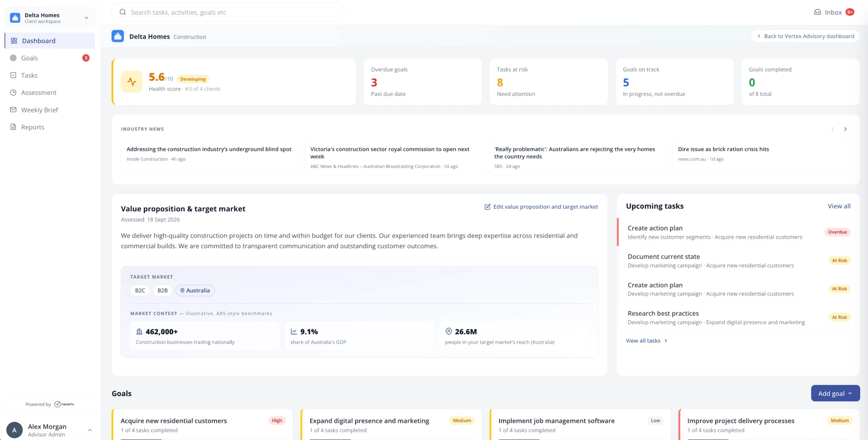
Task: Click the Powered by naverix logo
Action: click(x=64, y=404)
